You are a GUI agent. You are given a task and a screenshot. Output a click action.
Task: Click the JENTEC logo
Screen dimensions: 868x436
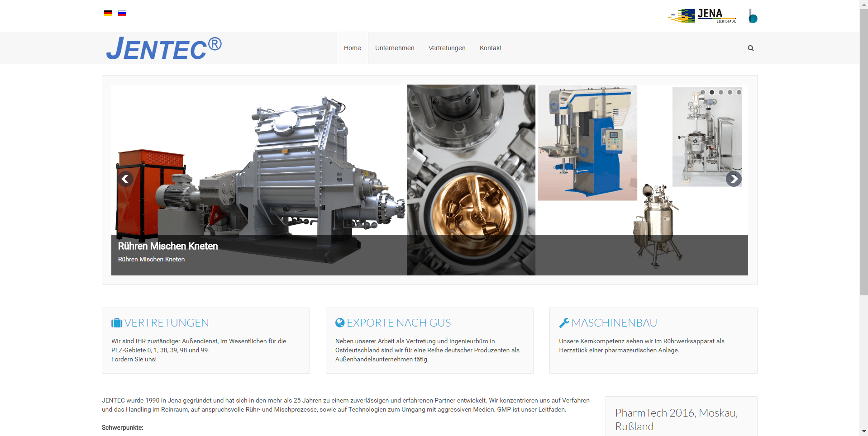click(164, 48)
